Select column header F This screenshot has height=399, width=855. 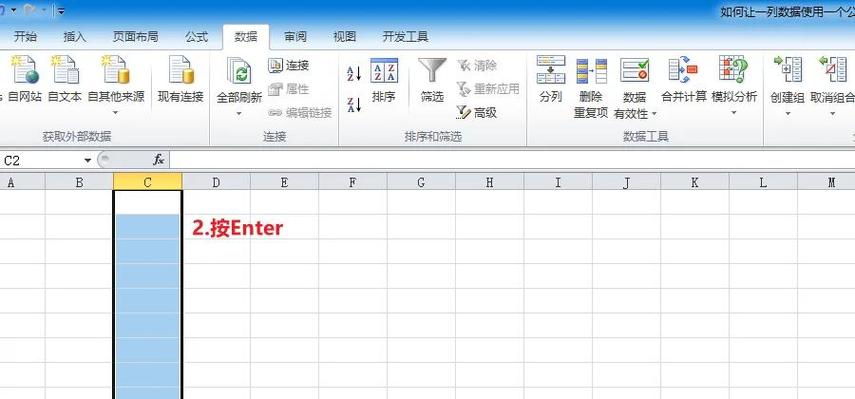point(353,182)
